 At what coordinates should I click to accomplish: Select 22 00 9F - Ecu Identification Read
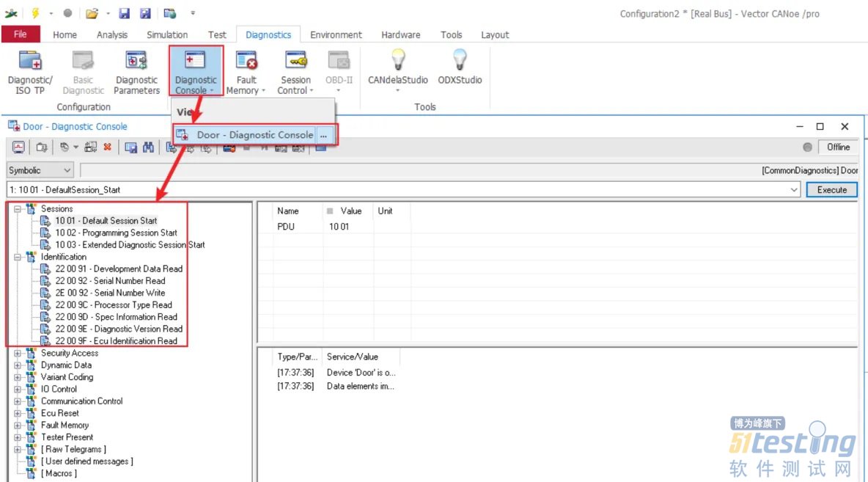[x=117, y=341]
